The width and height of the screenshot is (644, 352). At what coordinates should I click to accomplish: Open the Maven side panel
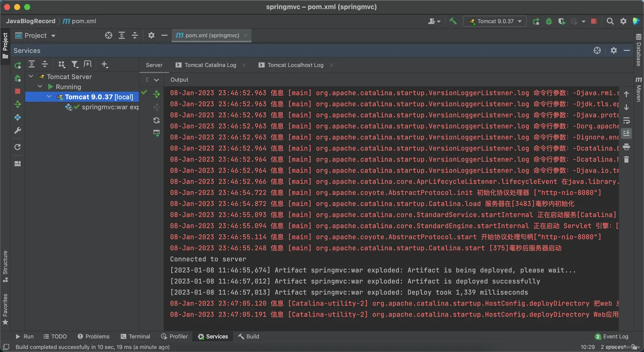638,89
